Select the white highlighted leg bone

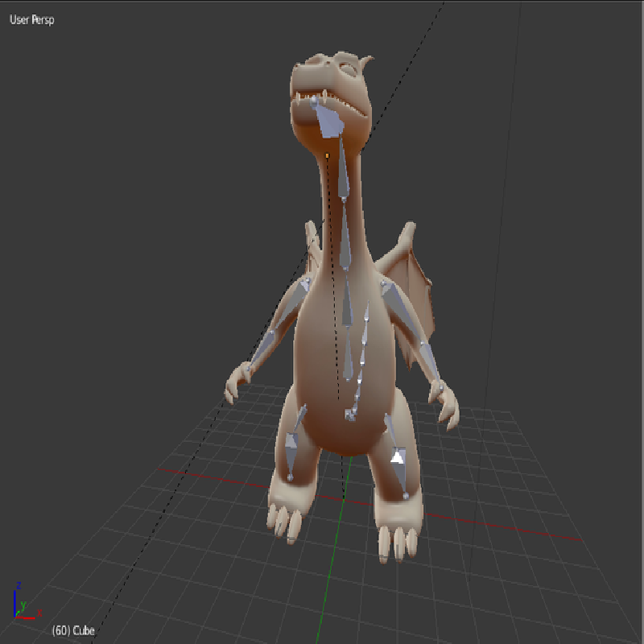[x=396, y=457]
